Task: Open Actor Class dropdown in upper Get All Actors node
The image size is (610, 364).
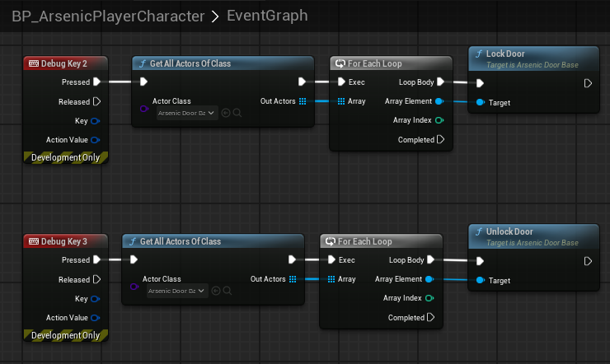Action: [187, 113]
